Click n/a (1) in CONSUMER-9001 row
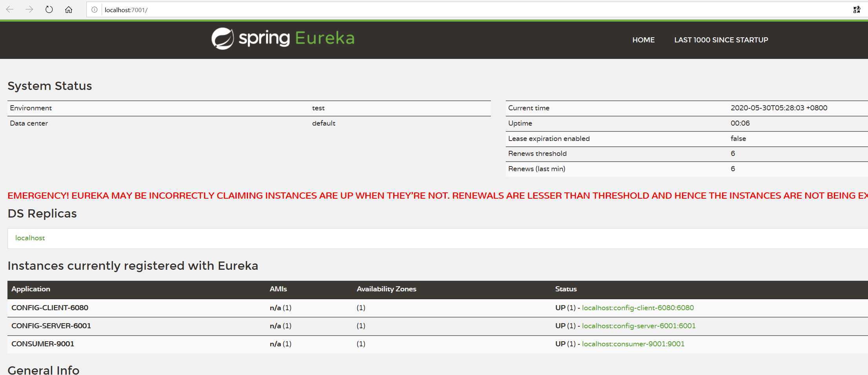 281,344
